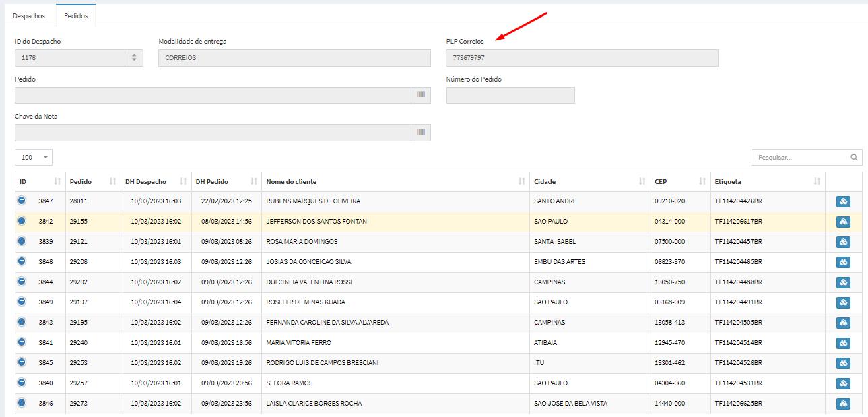This screenshot has width=868, height=417.
Task: Expand row with ID 3841
Action: click(22, 342)
